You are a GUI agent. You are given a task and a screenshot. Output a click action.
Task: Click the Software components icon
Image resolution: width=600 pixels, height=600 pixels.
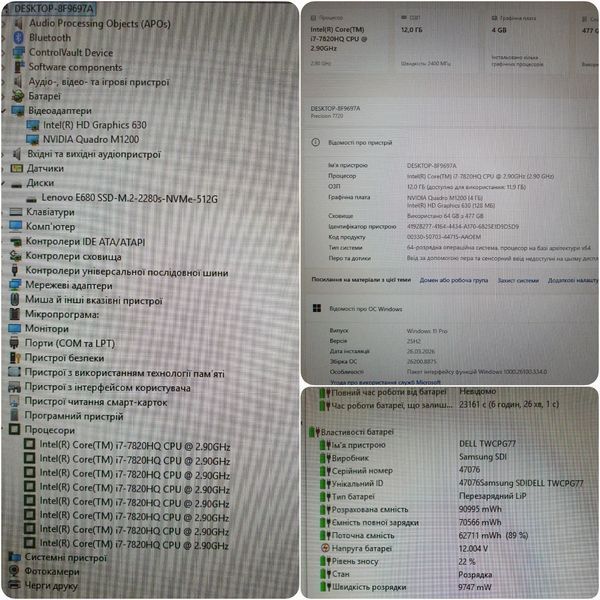pos(19,67)
